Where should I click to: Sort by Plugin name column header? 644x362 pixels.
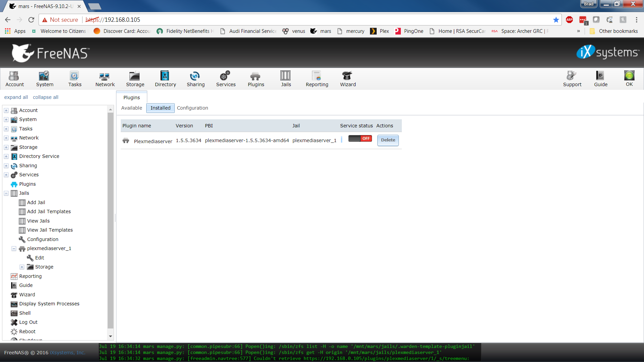click(x=137, y=126)
